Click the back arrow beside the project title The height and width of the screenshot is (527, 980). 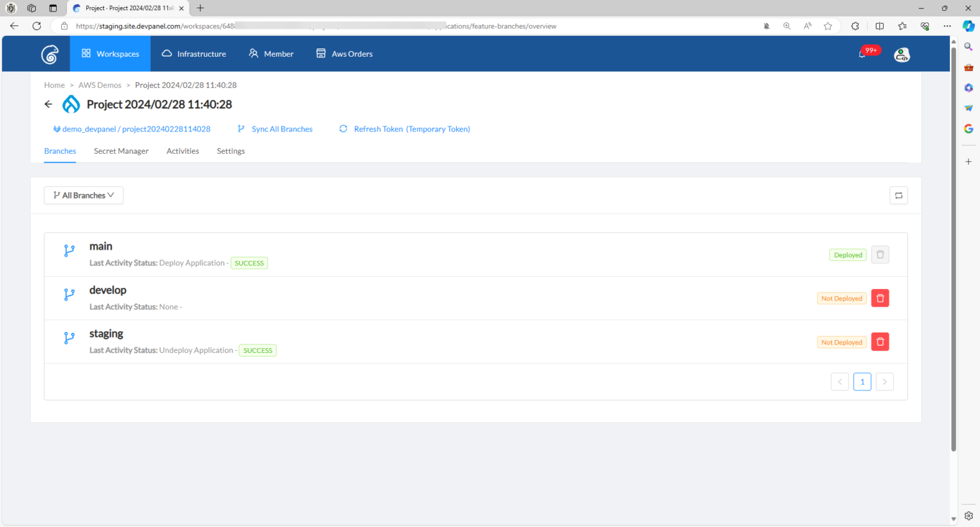48,103
